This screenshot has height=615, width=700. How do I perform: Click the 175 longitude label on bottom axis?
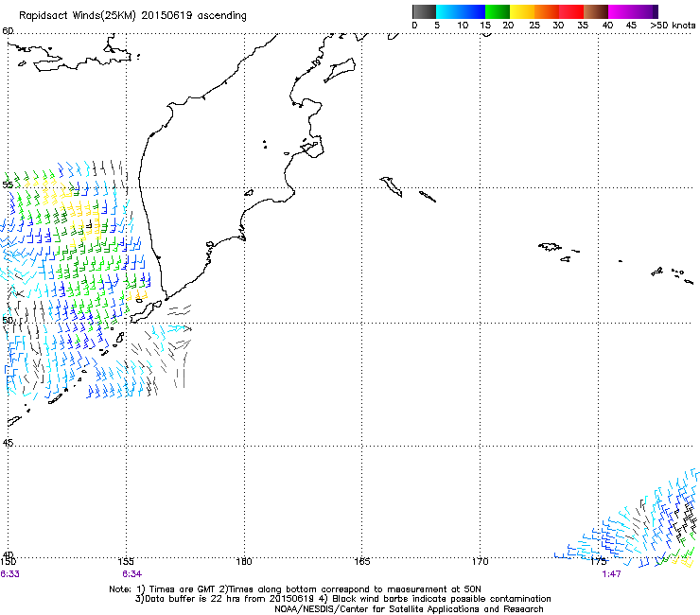[x=598, y=561]
